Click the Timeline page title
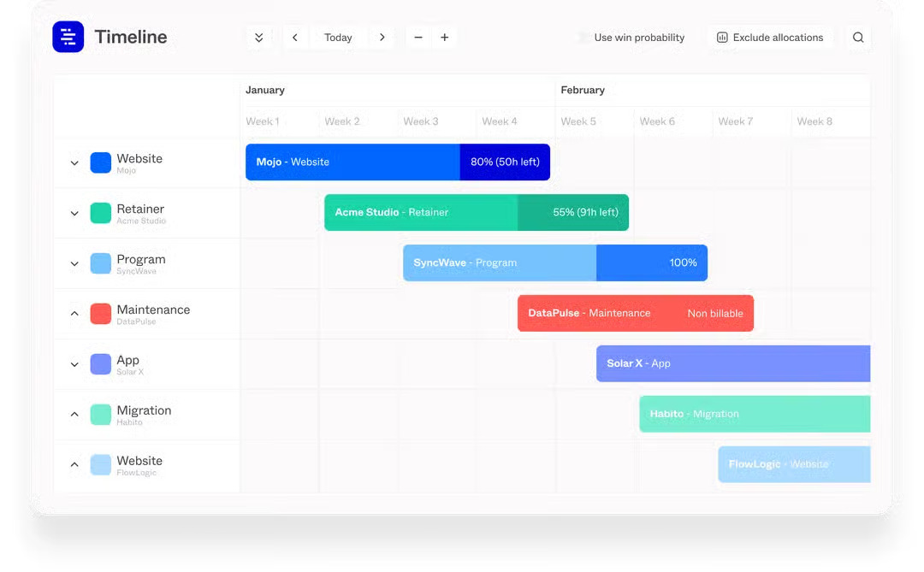The image size is (924, 572). 131,37
